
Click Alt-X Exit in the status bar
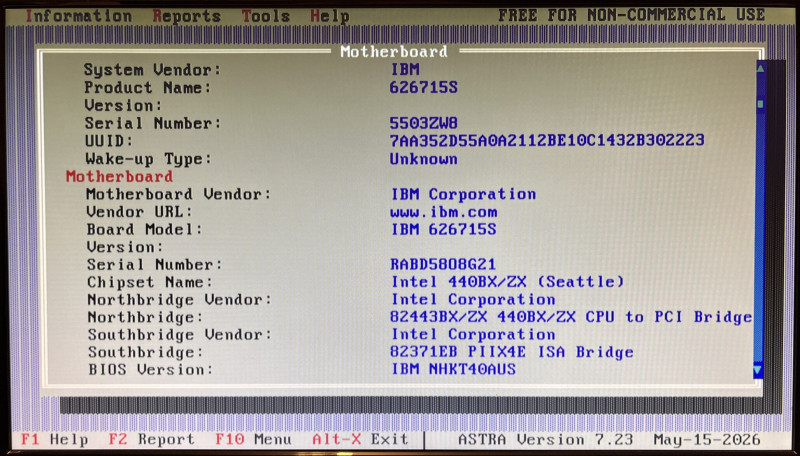coord(360,439)
